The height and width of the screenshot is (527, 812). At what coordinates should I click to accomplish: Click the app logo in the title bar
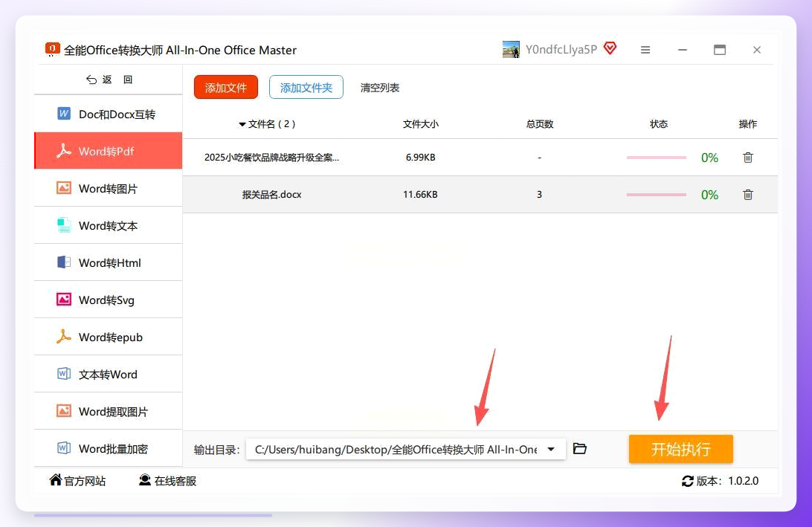point(53,49)
